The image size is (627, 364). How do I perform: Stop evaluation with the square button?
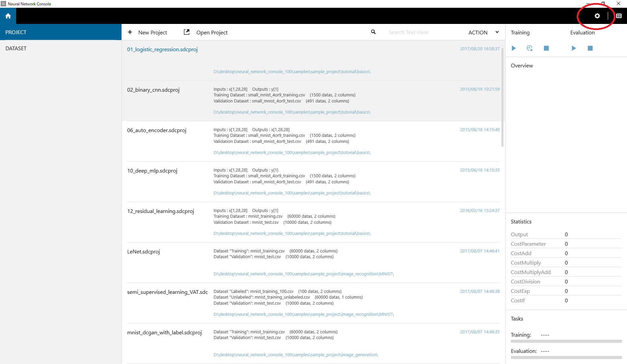pyautogui.click(x=590, y=48)
